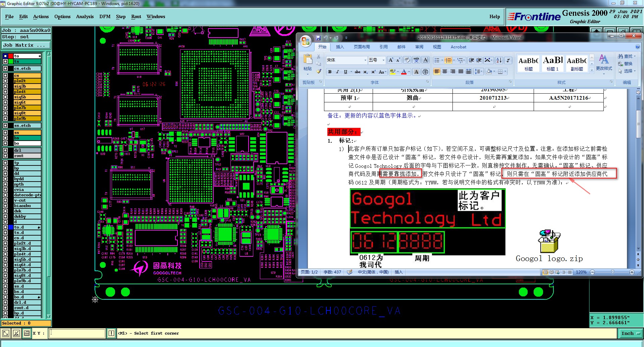Toggle display checkbox for layer ts
644x347 pixels.
point(5,62)
